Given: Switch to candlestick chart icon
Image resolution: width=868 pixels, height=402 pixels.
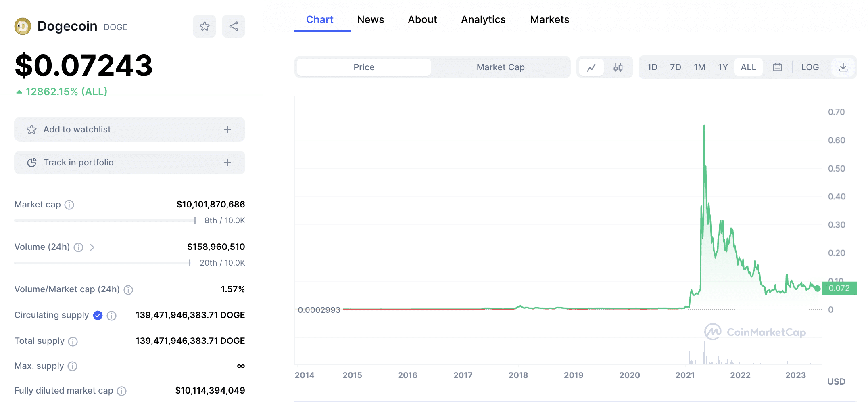Looking at the screenshot, I should click(x=618, y=67).
